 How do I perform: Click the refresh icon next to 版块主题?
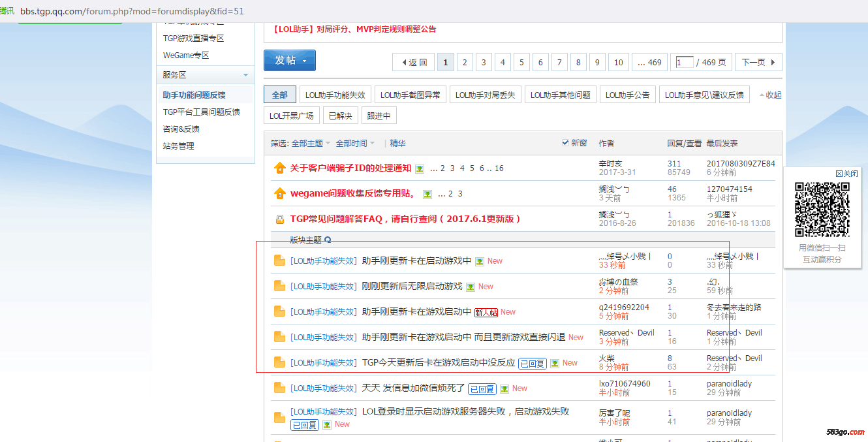point(328,240)
